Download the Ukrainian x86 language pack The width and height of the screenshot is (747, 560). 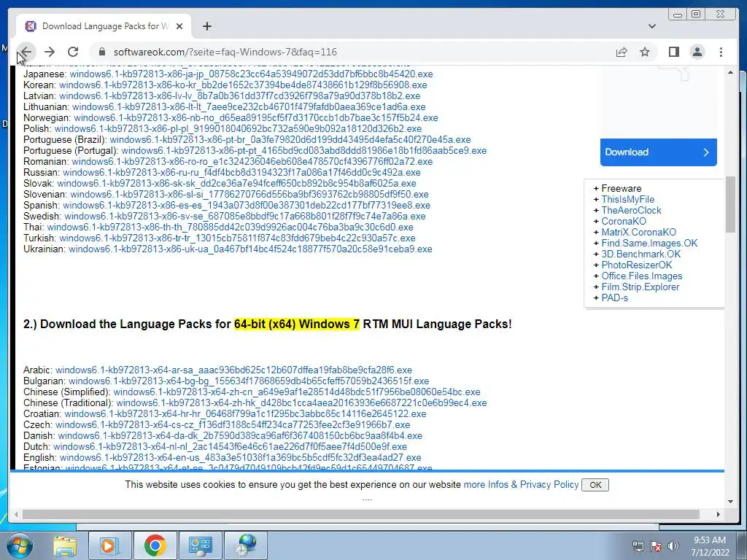(250, 249)
